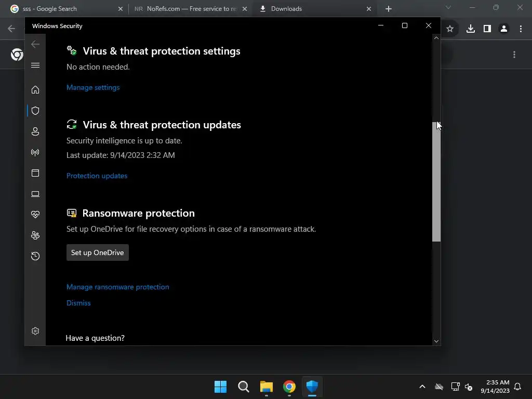Click 'Last update: 9/14/2023 2:32 AM' text
This screenshot has height=399, width=532.
point(121,155)
